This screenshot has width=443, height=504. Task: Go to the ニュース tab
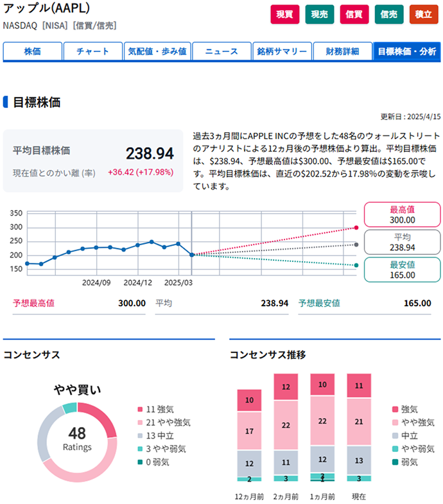pos(221,51)
